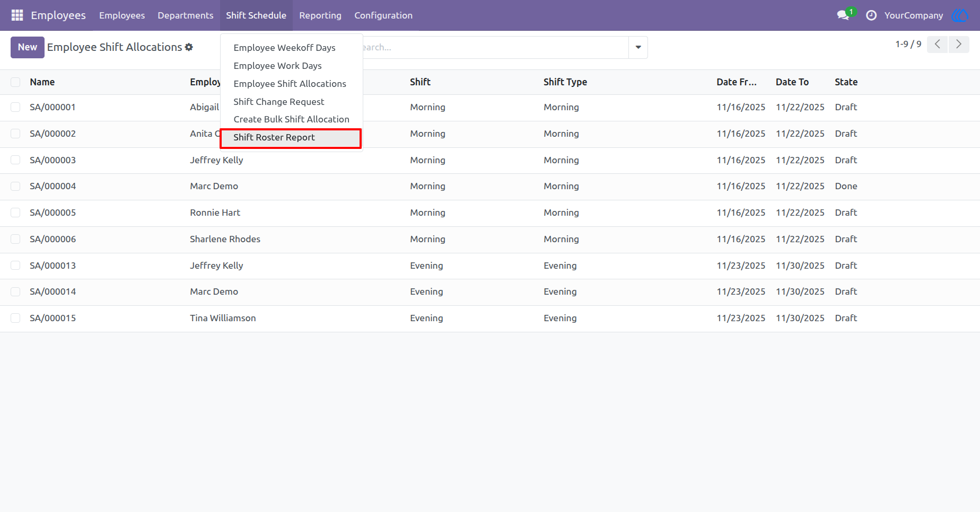
Task: Open the activities clock icon
Action: click(x=871, y=15)
